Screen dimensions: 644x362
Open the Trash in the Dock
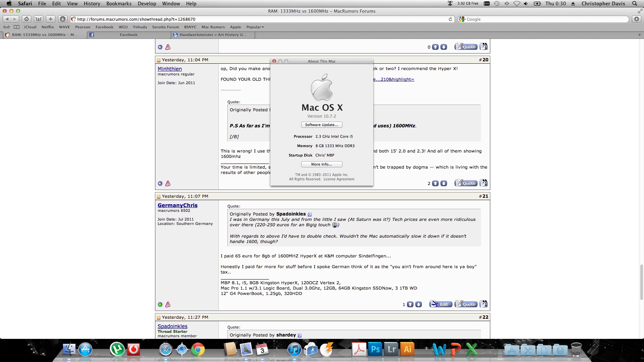click(x=576, y=350)
